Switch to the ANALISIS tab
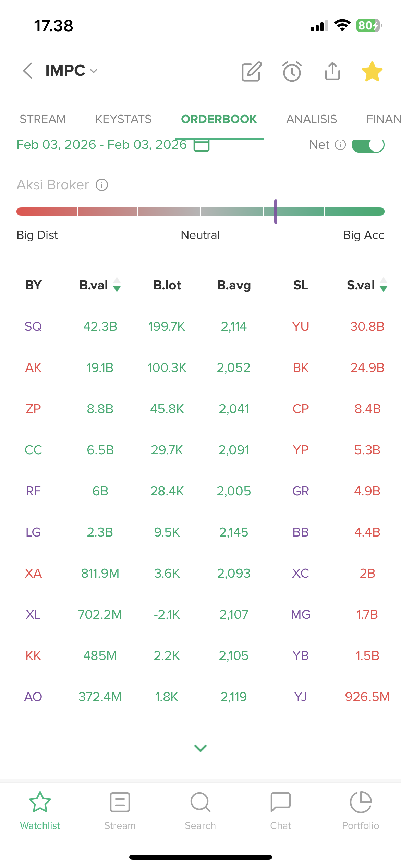The height and width of the screenshot is (868, 401). coord(312,119)
